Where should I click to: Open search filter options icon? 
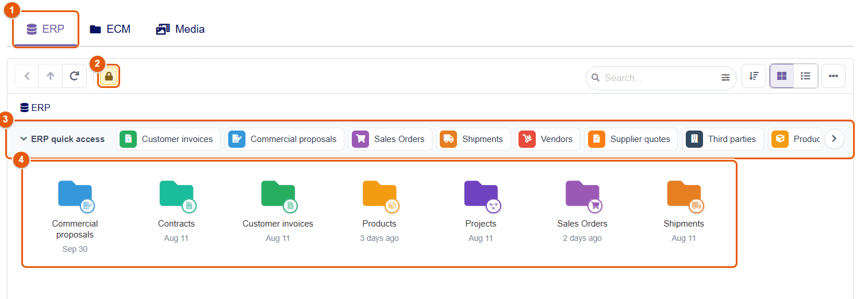pyautogui.click(x=725, y=78)
